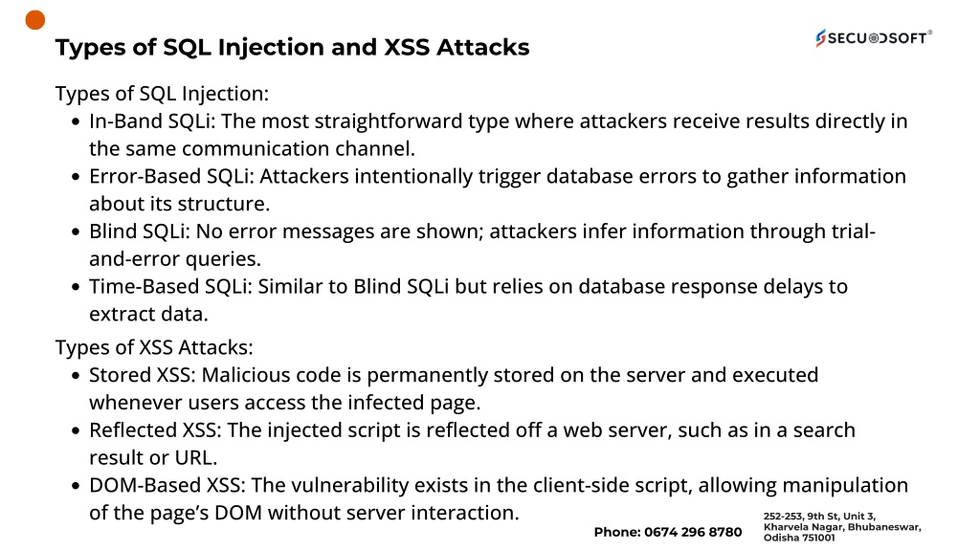
Task: Click the bullet dot before In-Band SQLi
Action: coord(76,122)
